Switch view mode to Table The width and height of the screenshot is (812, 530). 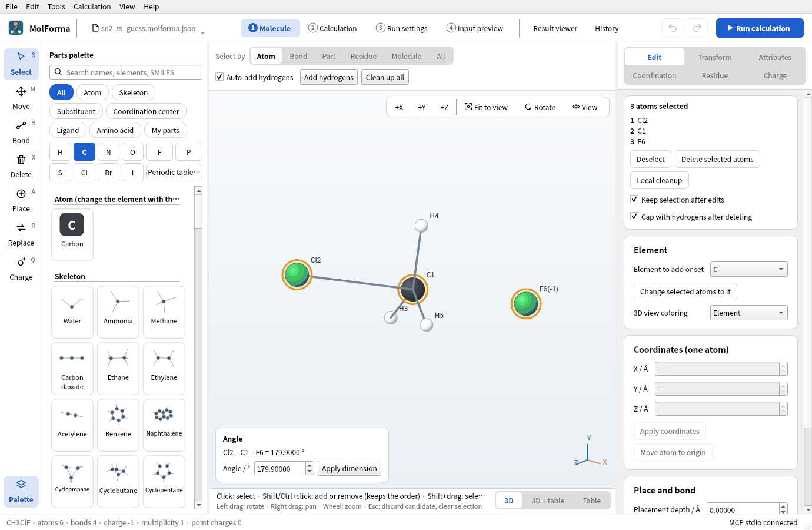coord(592,501)
